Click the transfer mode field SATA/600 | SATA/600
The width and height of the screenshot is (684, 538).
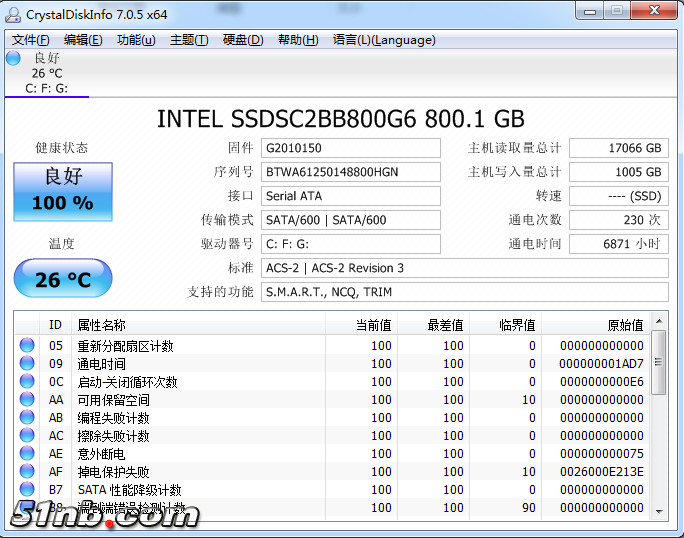pos(351,220)
